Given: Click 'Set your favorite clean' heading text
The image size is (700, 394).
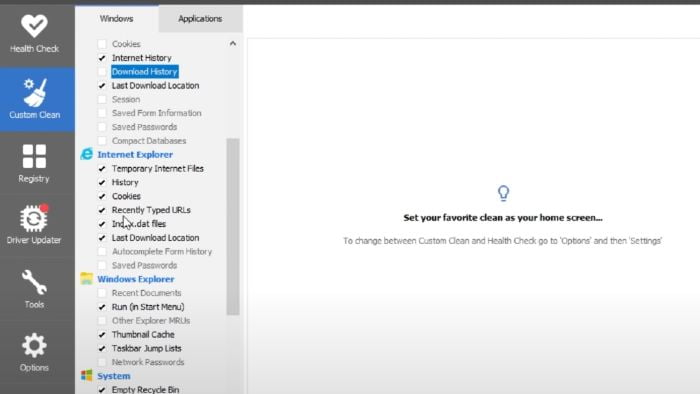Looking at the screenshot, I should tap(503, 218).
